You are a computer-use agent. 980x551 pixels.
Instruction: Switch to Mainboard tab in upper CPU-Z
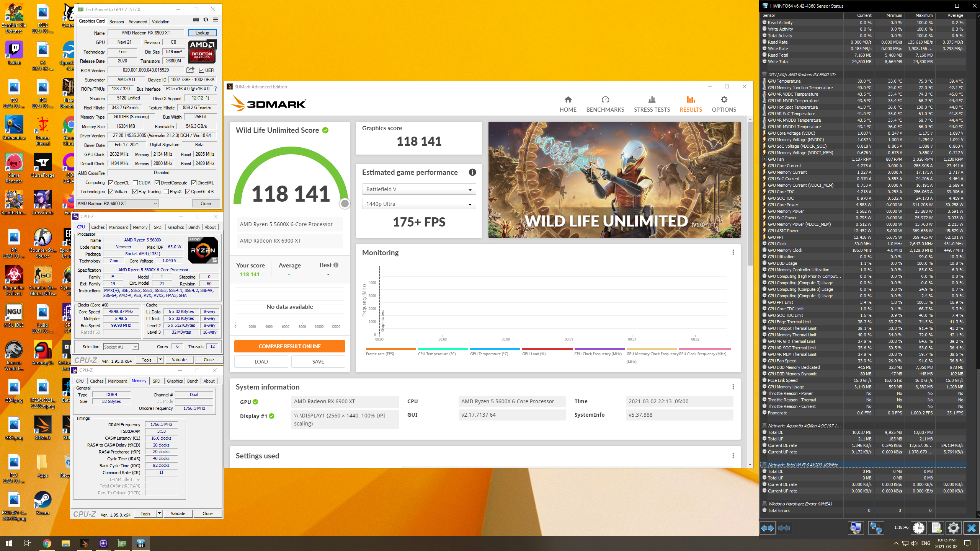click(x=119, y=227)
